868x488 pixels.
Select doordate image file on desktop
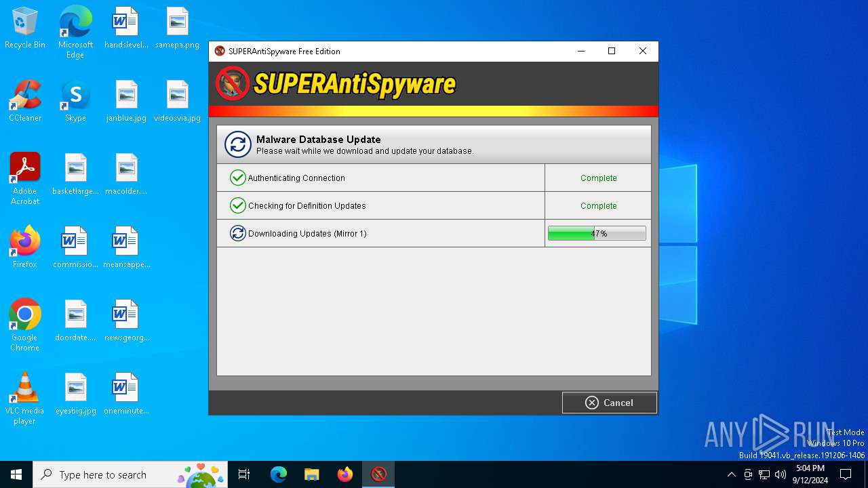75,321
